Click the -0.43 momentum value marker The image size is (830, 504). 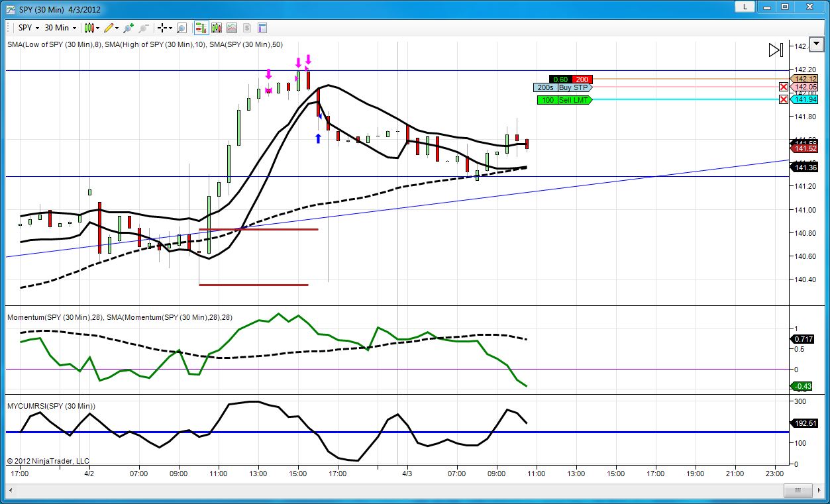(x=802, y=386)
